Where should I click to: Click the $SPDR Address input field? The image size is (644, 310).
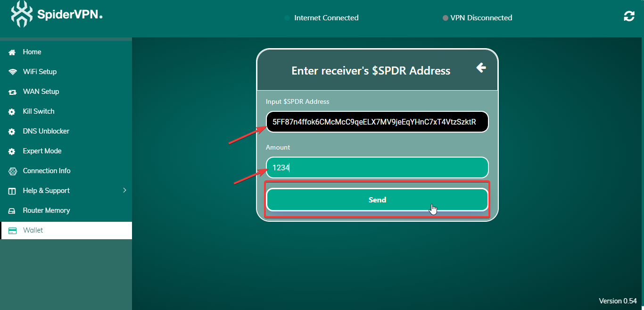point(377,122)
